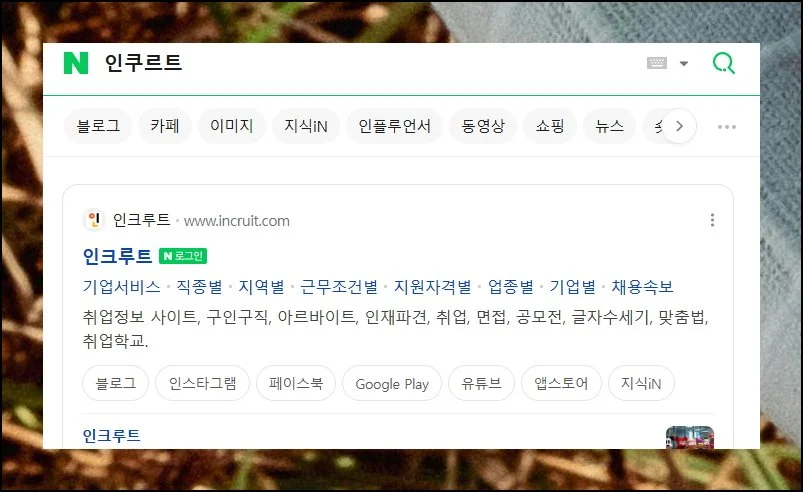
Task: Click the search input field containing 인쿠르트
Action: click(x=369, y=63)
